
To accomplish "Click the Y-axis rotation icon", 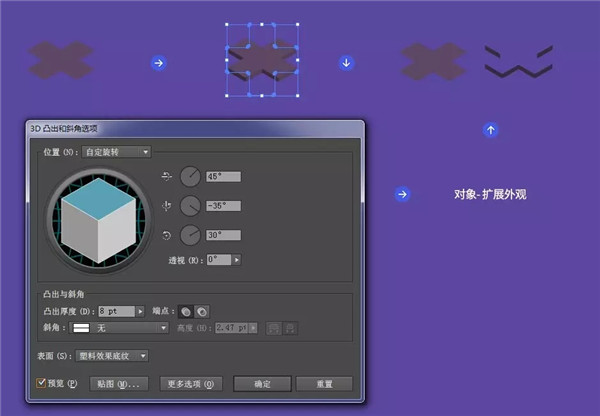I will [x=166, y=206].
